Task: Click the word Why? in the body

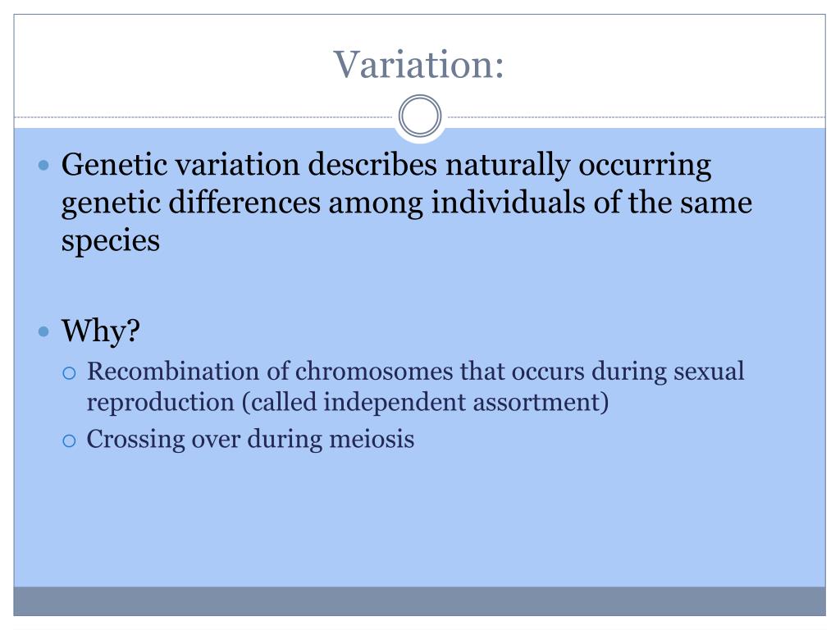Action: click(101, 330)
